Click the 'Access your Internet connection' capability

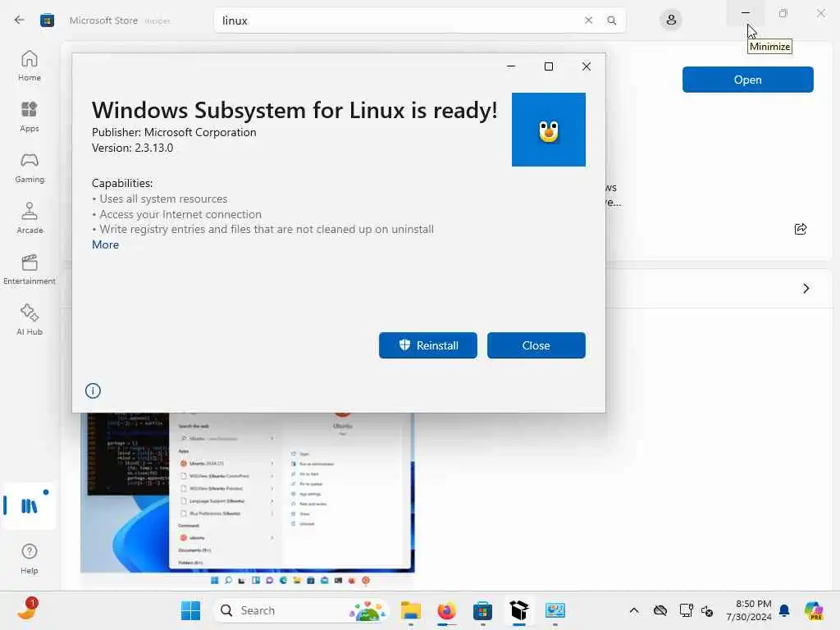click(x=177, y=214)
